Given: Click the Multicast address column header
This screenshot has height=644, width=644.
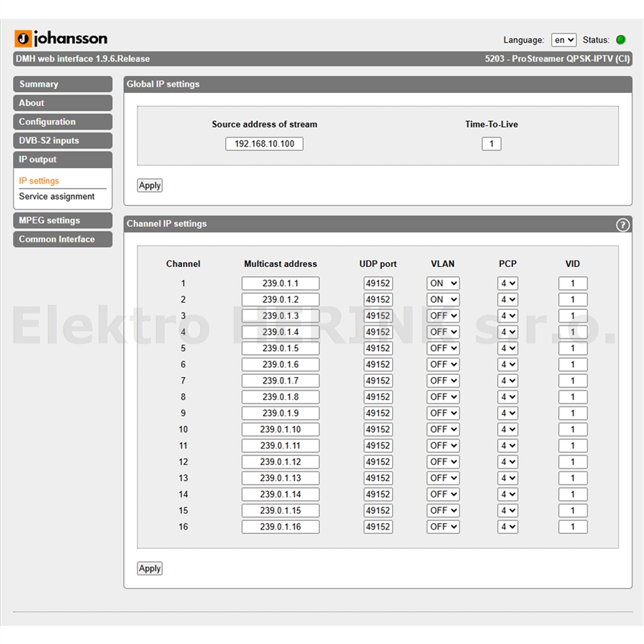Looking at the screenshot, I should tap(280, 264).
